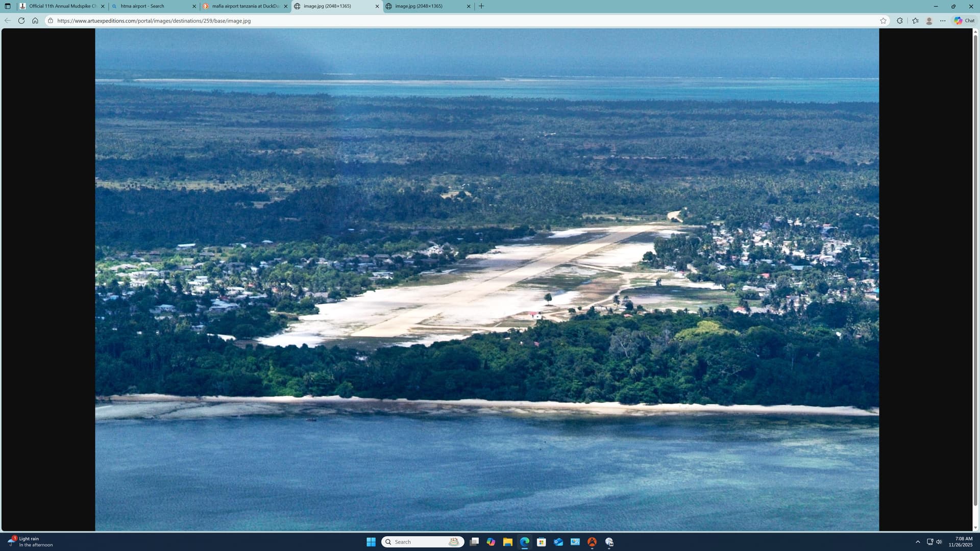
Task: Open the user profile icon
Action: [x=929, y=20]
